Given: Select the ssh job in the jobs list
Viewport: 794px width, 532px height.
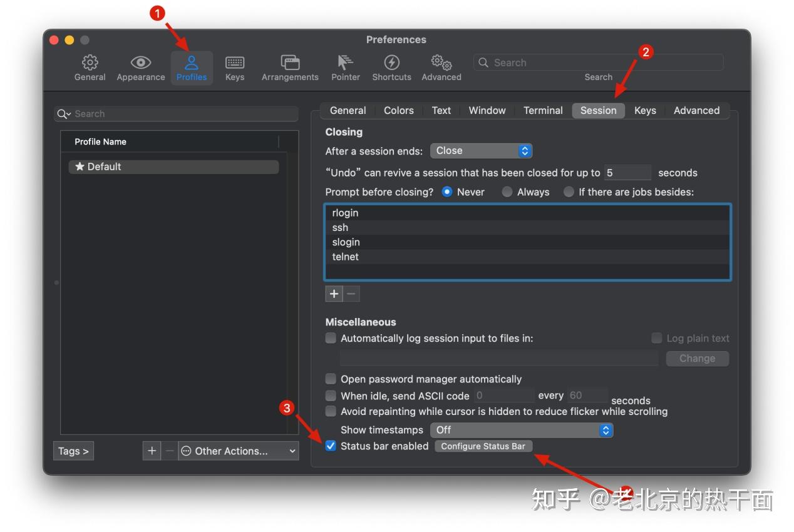Looking at the screenshot, I should click(x=340, y=227).
